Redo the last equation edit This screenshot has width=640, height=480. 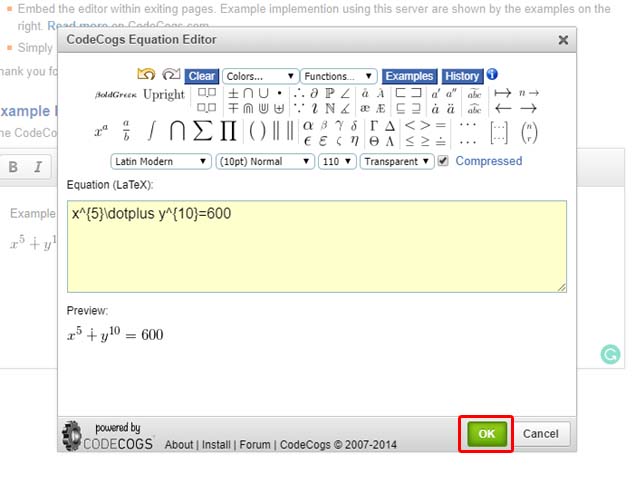click(x=171, y=74)
